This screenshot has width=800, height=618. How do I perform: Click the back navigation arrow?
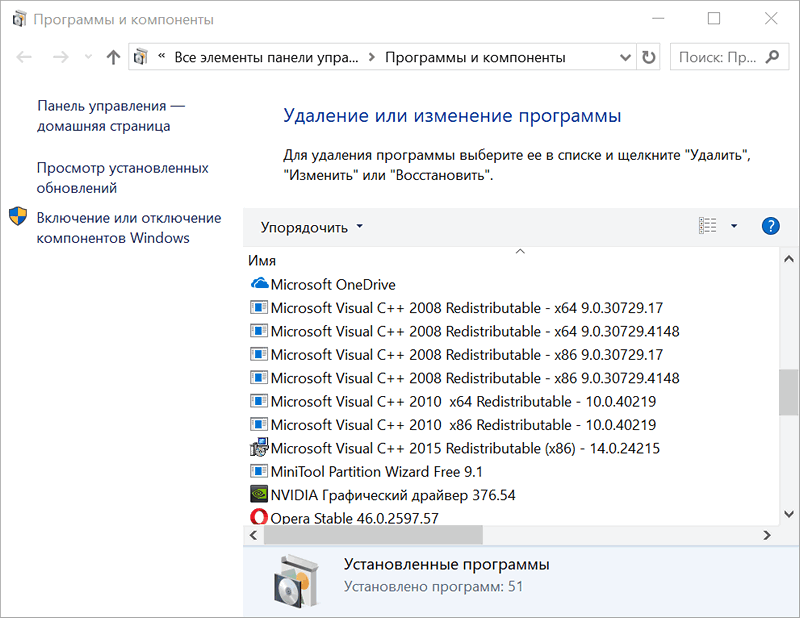tap(24, 57)
